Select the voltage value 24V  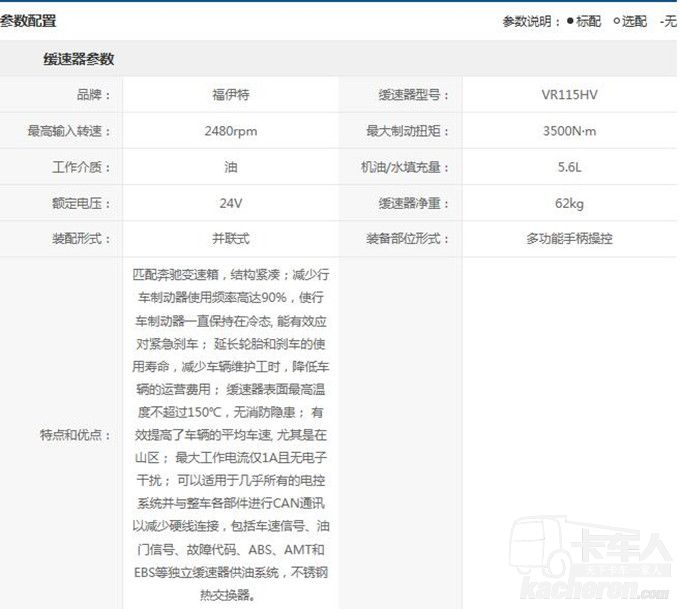[231, 203]
